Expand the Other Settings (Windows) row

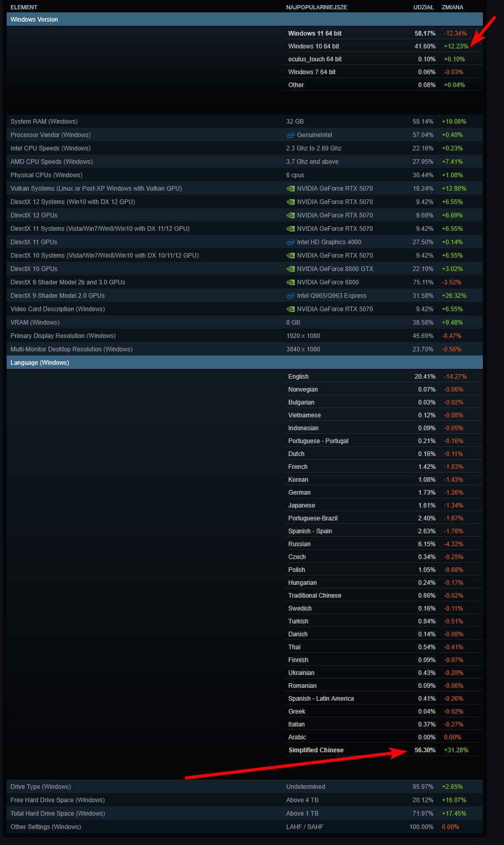click(245, 827)
